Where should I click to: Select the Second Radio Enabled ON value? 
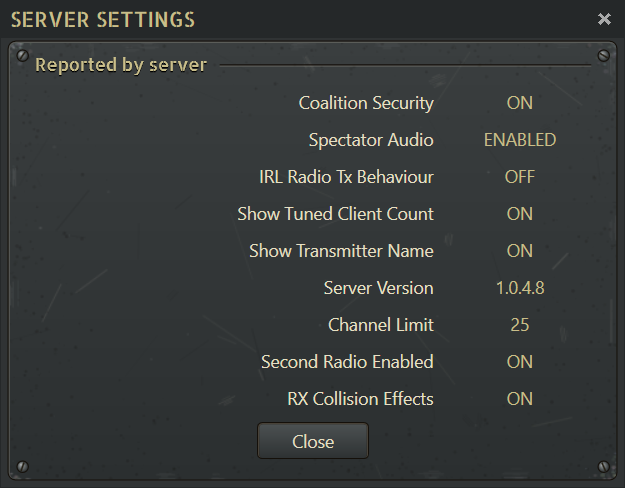pyautogui.click(x=519, y=362)
